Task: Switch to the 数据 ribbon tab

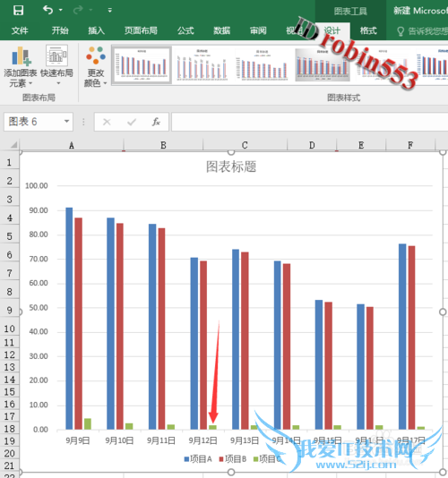Action: tap(222, 30)
